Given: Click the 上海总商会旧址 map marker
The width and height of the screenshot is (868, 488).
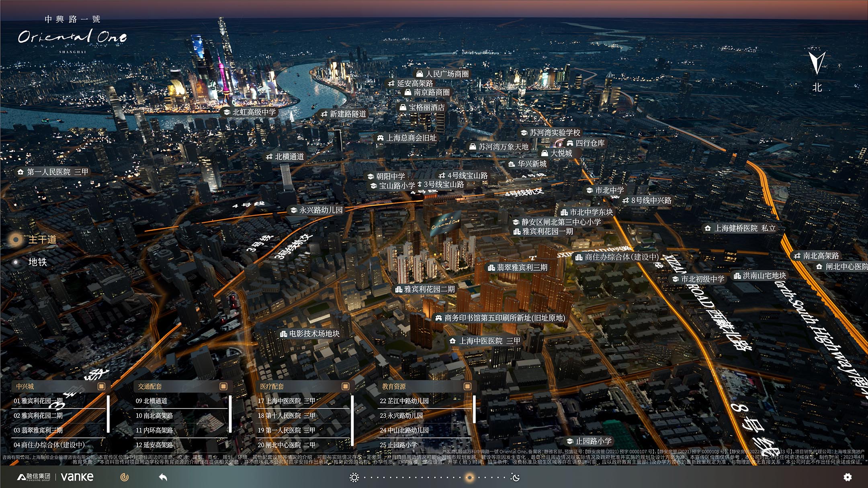Looking at the screenshot, I should point(407,138).
